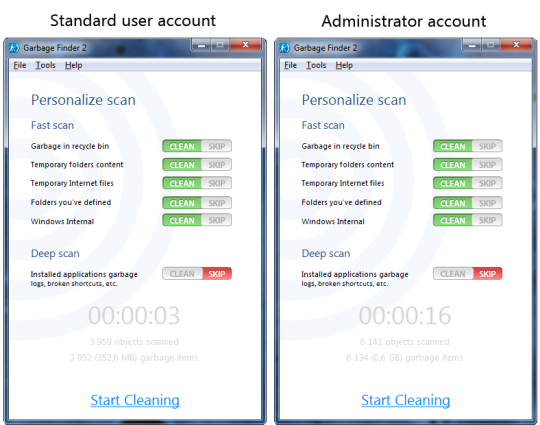Viewport: 540px width, 425px height.
Task: Set Folders you've defined to SKIP, Administrator window
Action: tap(487, 203)
